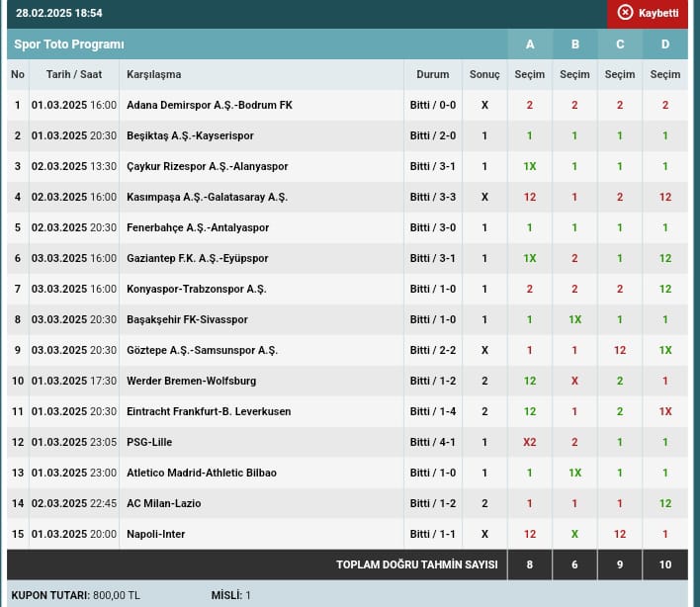This screenshot has width=700, height=607.
Task: Click the Spor Toto Programı title bar
Action: (x=69, y=44)
